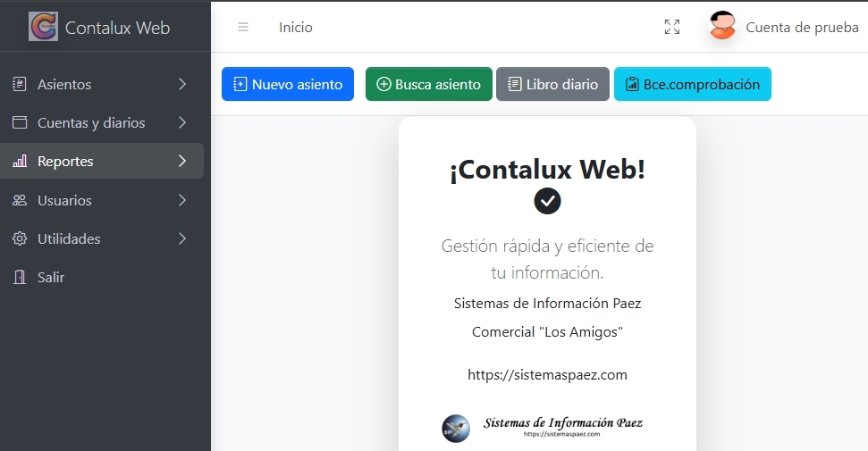Viewport: 868px width, 451px height.
Task: Click the Contalux Web logo icon
Action: 43,27
